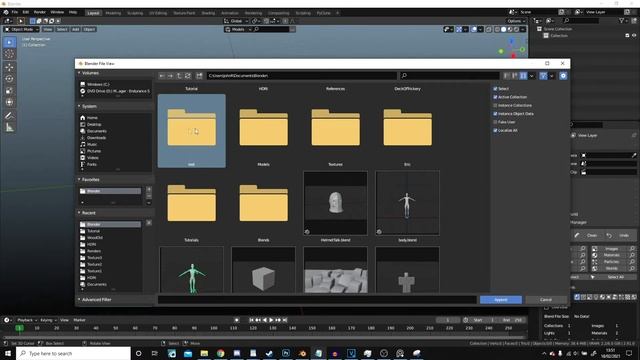This screenshot has width=640, height=360.
Task: Create new folder in File View
Action: (199, 76)
